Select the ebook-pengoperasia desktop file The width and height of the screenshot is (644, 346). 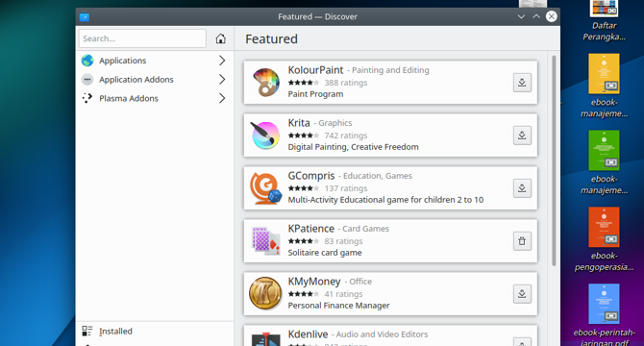pos(605,239)
